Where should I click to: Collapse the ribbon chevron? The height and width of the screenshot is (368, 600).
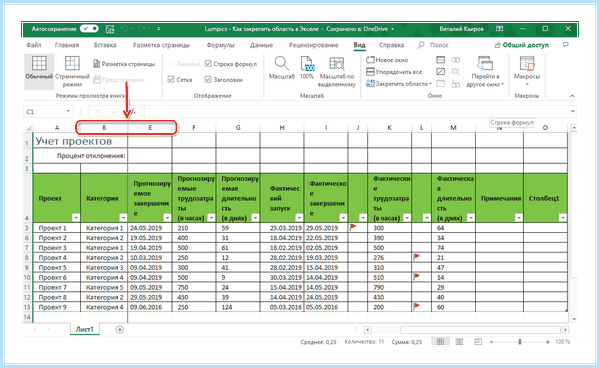pos(572,96)
